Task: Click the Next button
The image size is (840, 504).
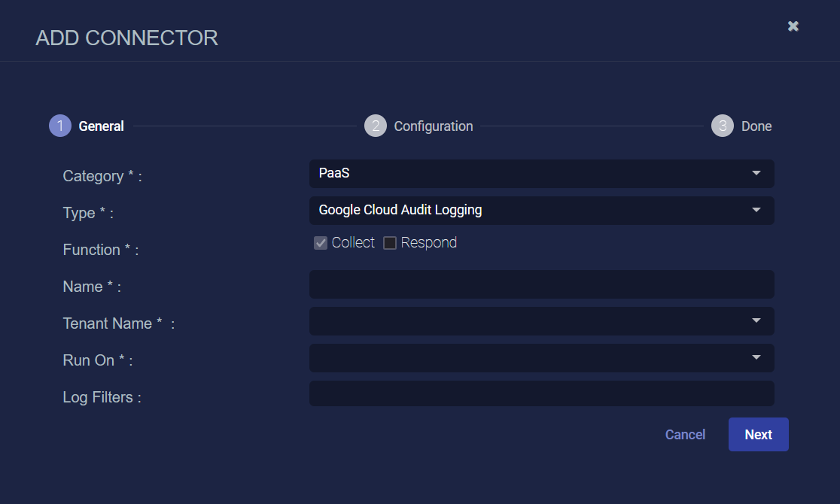Action: tap(758, 434)
